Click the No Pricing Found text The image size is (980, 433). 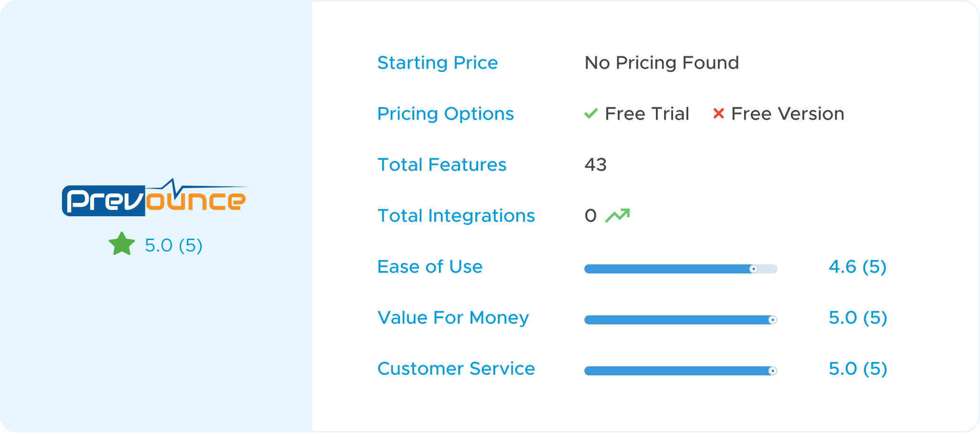click(662, 63)
